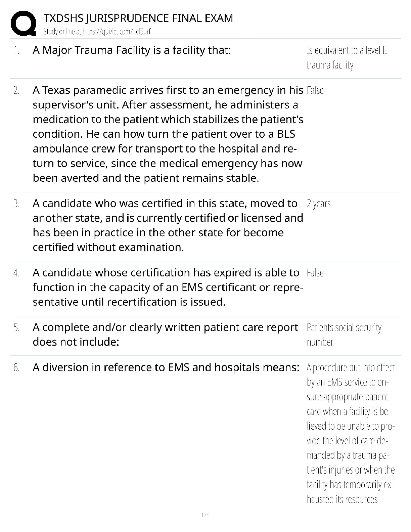Select the Texas paramedic supervisor's unit question
411x532 pixels.
[x=168, y=134]
